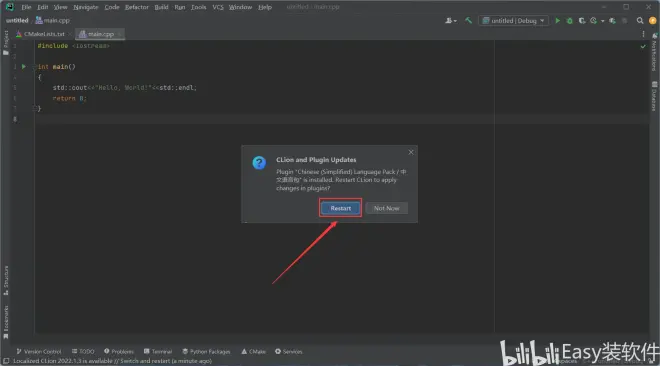Open the Structure tool window
This screenshot has height=366, width=660.
coord(6,280)
